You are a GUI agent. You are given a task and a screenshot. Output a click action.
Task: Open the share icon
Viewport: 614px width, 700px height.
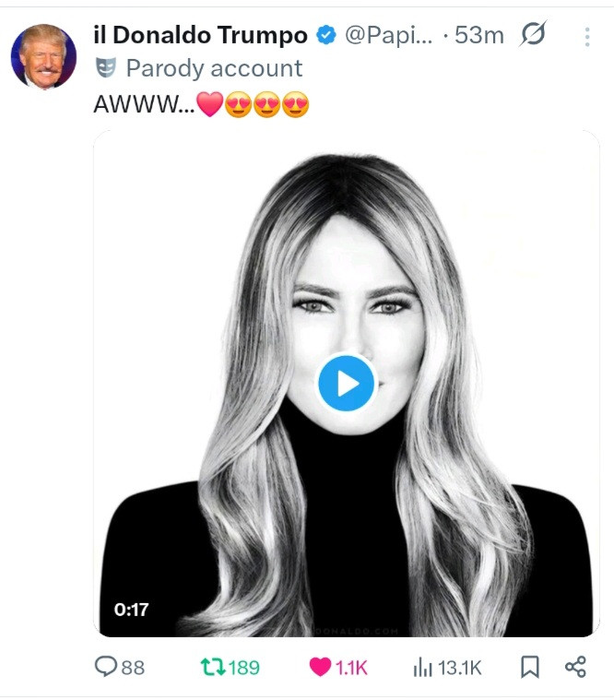[575, 667]
